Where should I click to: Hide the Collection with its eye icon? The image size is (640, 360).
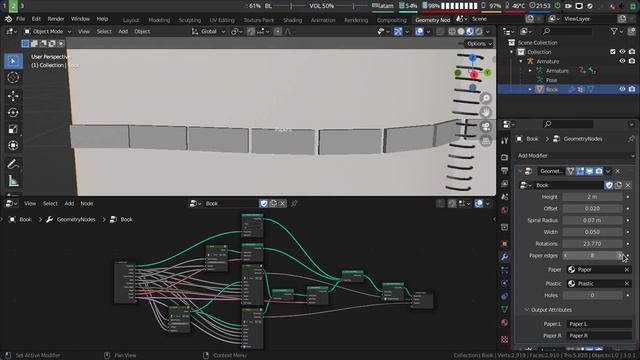tap(622, 52)
